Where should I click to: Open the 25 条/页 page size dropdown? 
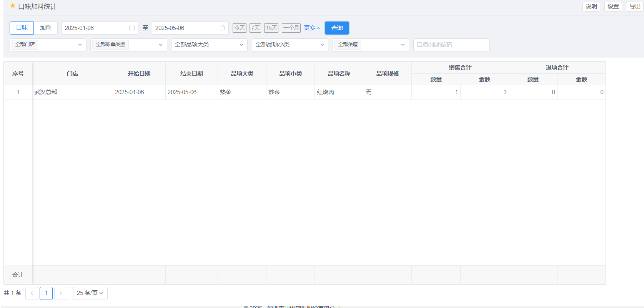point(90,293)
